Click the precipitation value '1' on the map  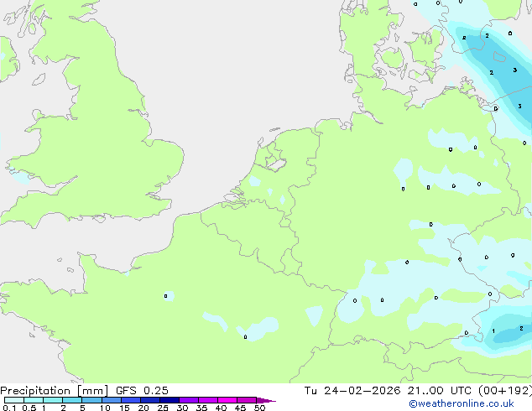[x=493, y=331]
